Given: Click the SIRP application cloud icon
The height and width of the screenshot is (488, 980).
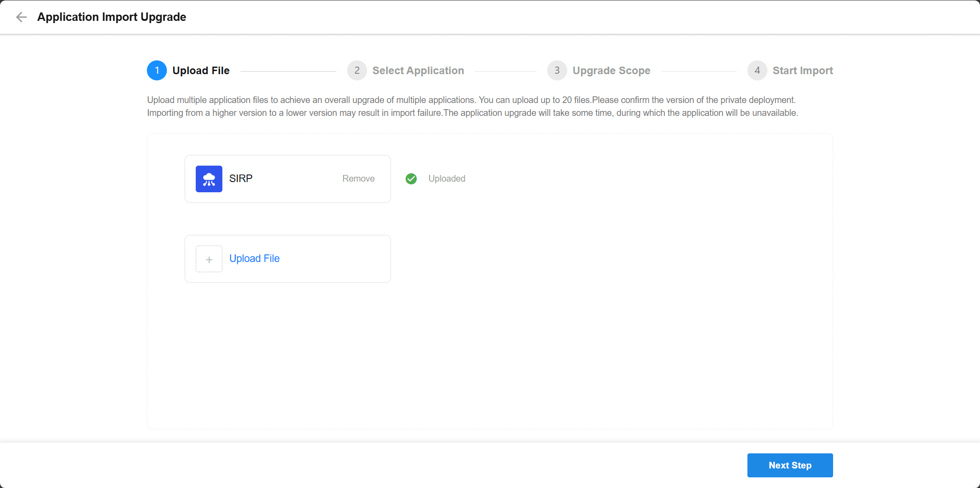Looking at the screenshot, I should (209, 179).
